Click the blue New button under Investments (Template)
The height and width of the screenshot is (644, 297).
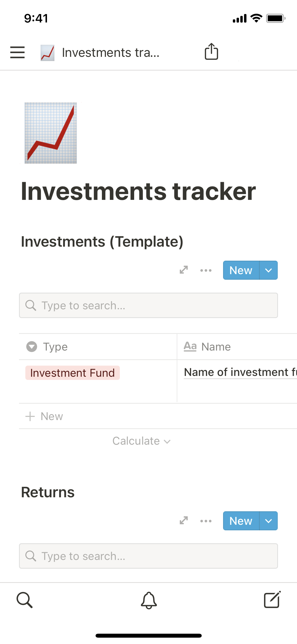(241, 270)
